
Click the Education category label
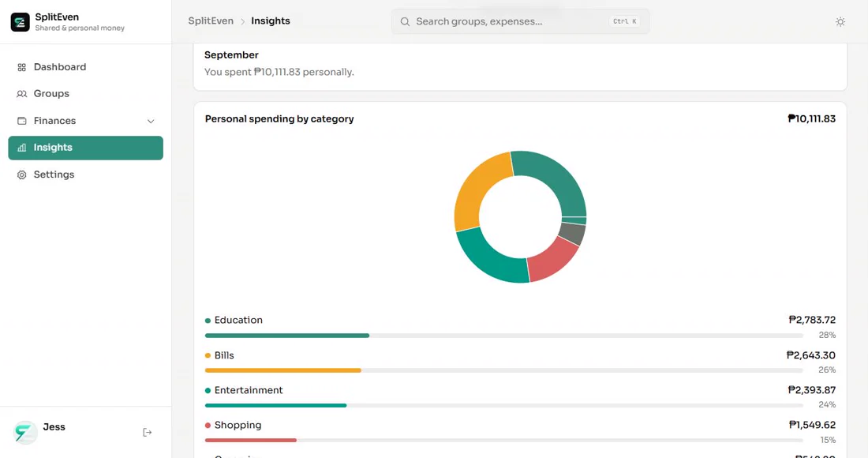238,320
